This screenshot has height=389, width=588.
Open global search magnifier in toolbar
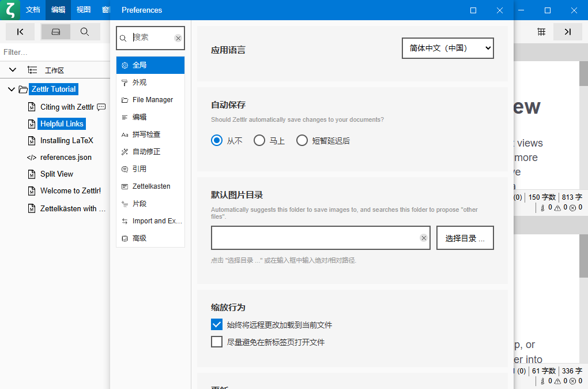[85, 32]
